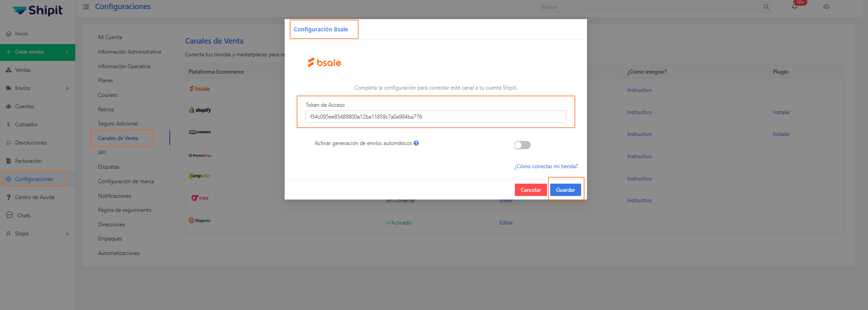This screenshot has width=868, height=310.
Task: Expand the Envíos sidebar submenu
Action: [x=67, y=88]
